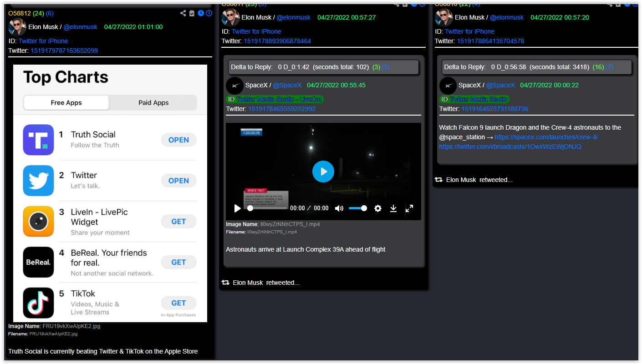Open spacex.com/launches/crew-4 link
642x364 pixels.
tap(546, 137)
